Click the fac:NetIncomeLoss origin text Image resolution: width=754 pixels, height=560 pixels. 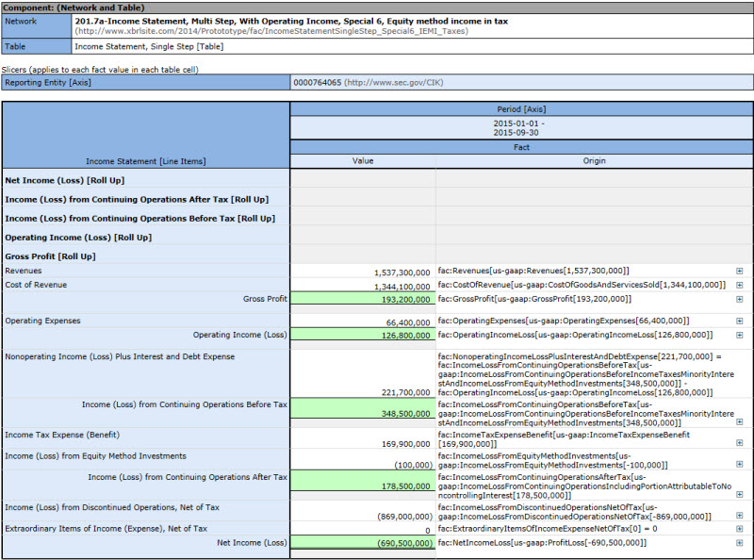[543, 543]
